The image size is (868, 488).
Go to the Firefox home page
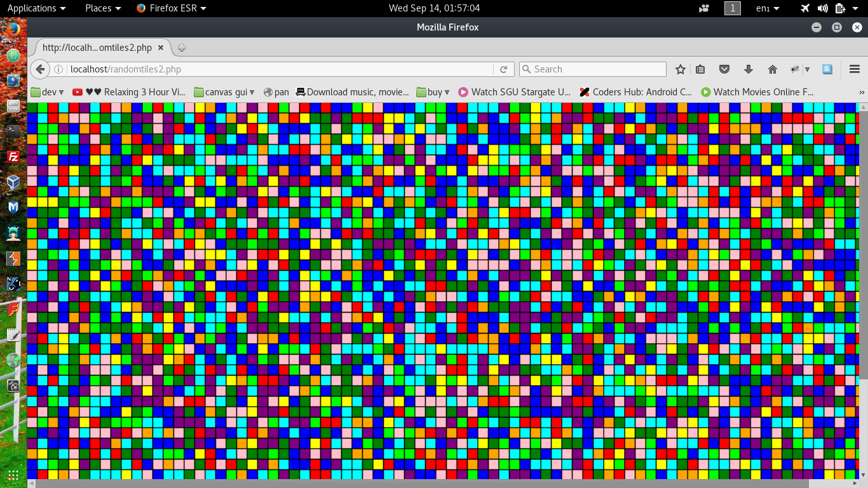coord(772,69)
